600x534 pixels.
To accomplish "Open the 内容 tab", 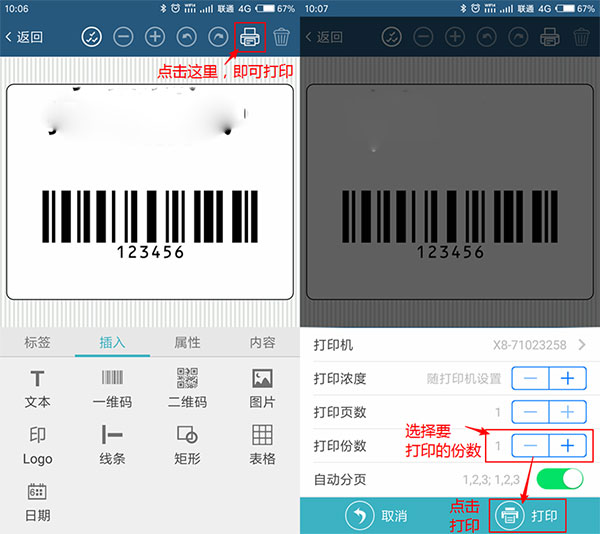I will pos(262,342).
